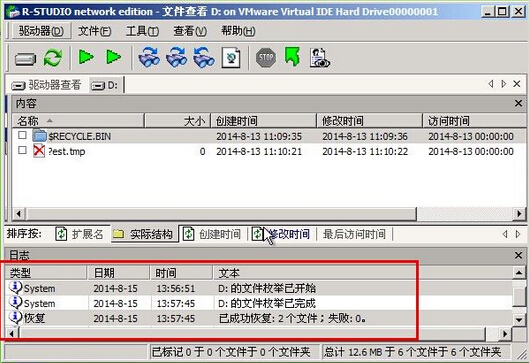The width and height of the screenshot is (529, 363).
Task: Click the green refresh arrows toolbar icon
Action: click(x=53, y=58)
